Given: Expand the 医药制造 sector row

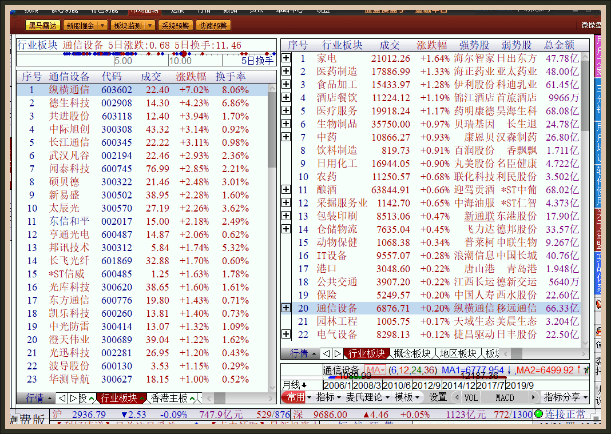Looking at the screenshot, I should click(x=286, y=71).
